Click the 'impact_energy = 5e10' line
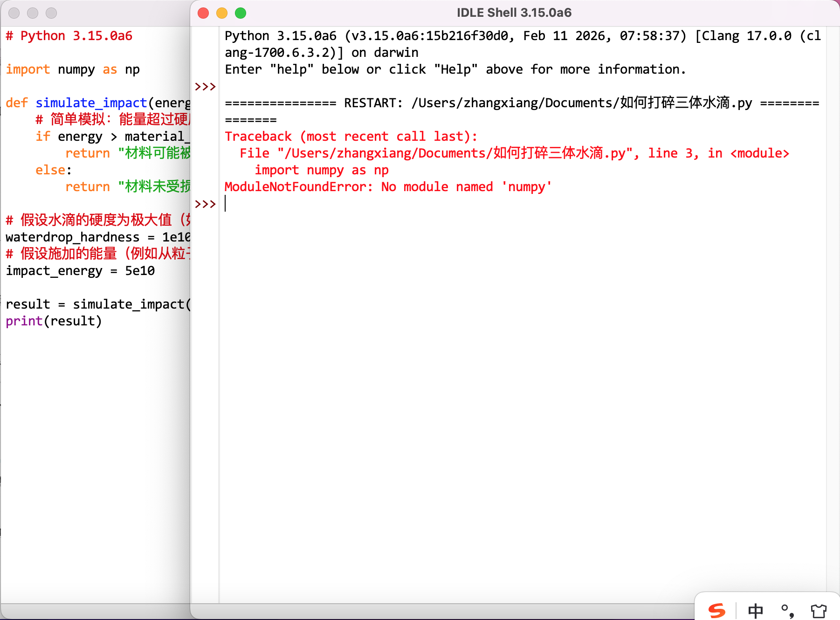840x620 pixels. (80, 271)
